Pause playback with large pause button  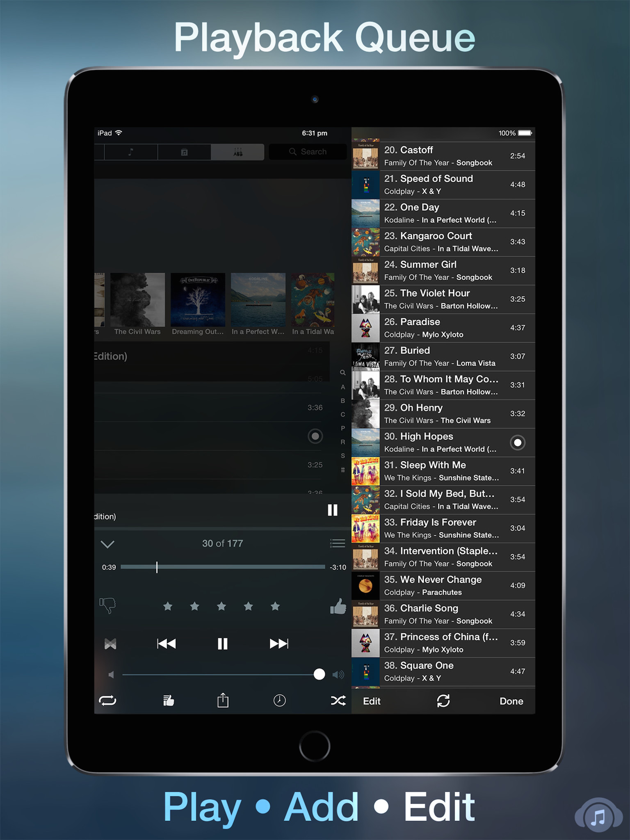[223, 644]
